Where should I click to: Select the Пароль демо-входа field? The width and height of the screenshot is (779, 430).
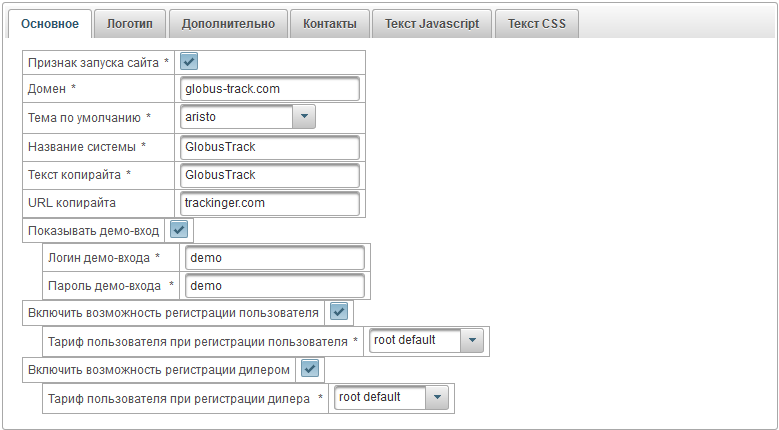coord(274,286)
